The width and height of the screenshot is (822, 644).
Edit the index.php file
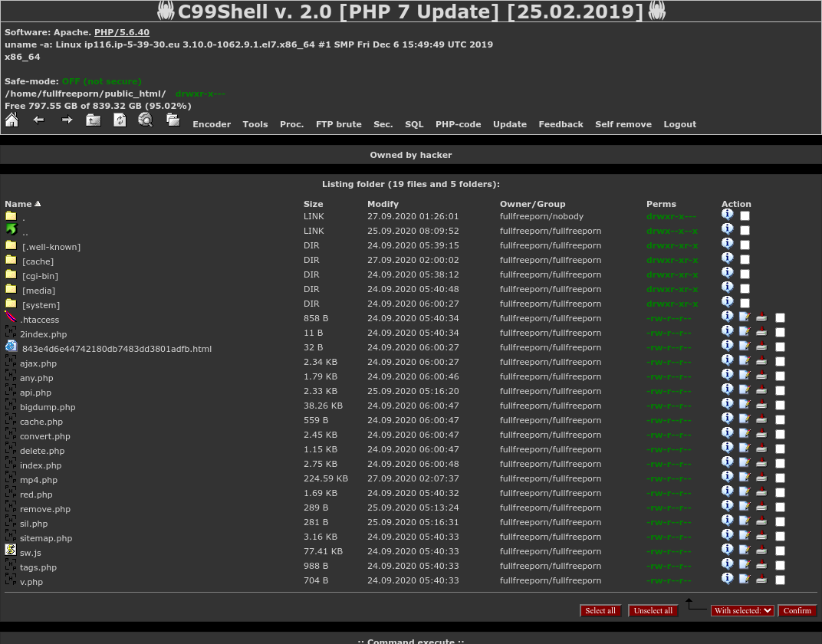[745, 462]
